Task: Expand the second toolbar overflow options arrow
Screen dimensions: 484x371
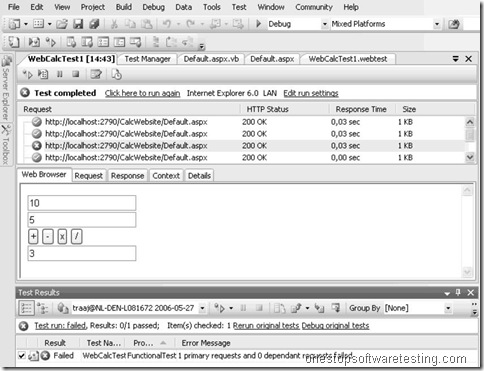Action: 202,47
